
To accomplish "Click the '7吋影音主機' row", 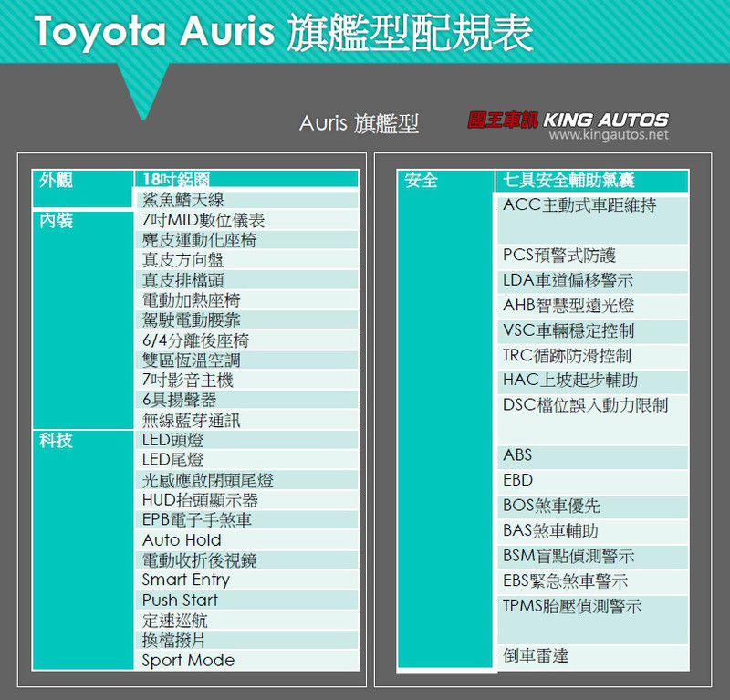I will tap(246, 380).
